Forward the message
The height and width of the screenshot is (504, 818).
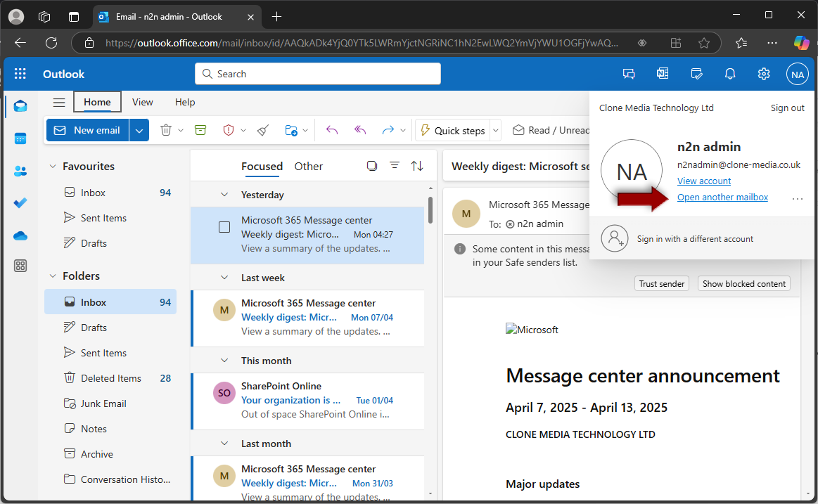coord(388,130)
